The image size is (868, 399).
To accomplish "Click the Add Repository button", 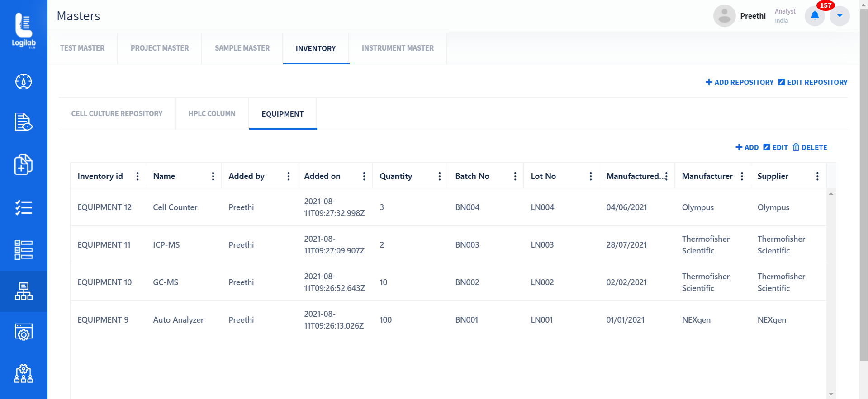I will pyautogui.click(x=740, y=82).
